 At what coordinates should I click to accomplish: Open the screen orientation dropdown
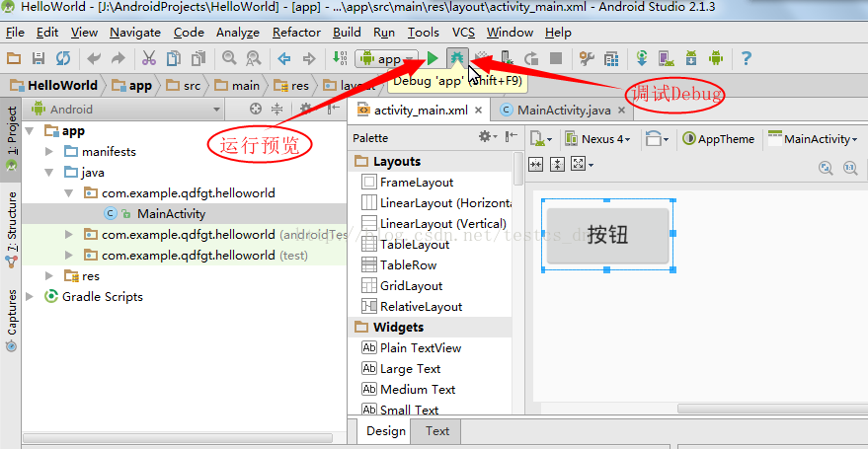pyautogui.click(x=658, y=139)
